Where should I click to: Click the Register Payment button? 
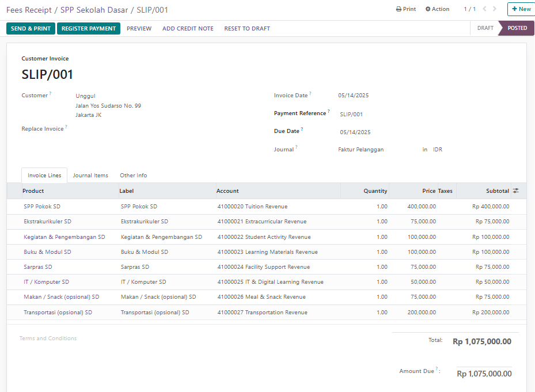[x=89, y=28]
